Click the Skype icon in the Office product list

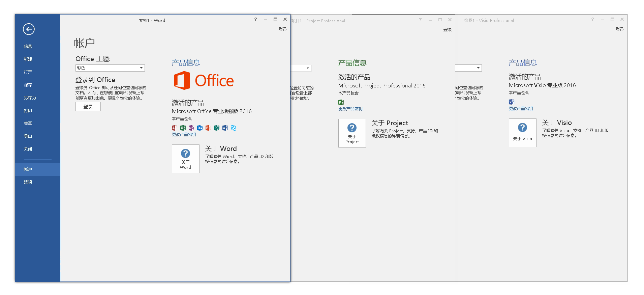234,128
